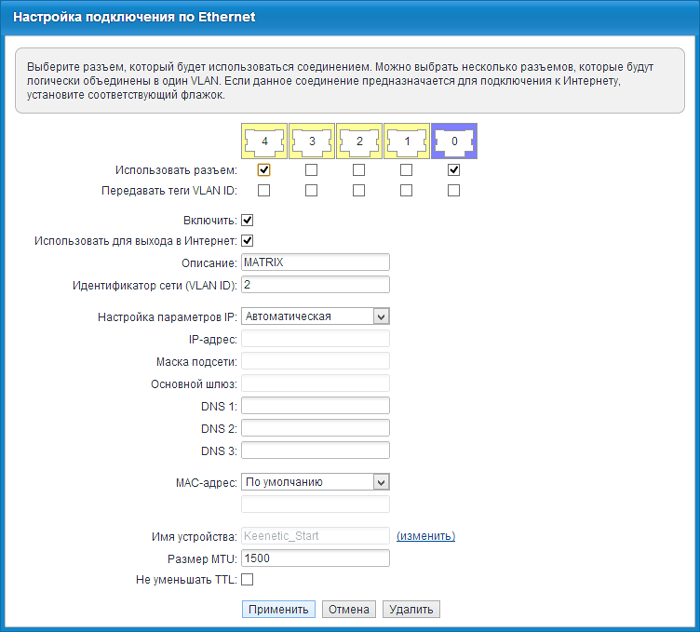
Task: Click the 'Отмена' button
Action: 349,609
